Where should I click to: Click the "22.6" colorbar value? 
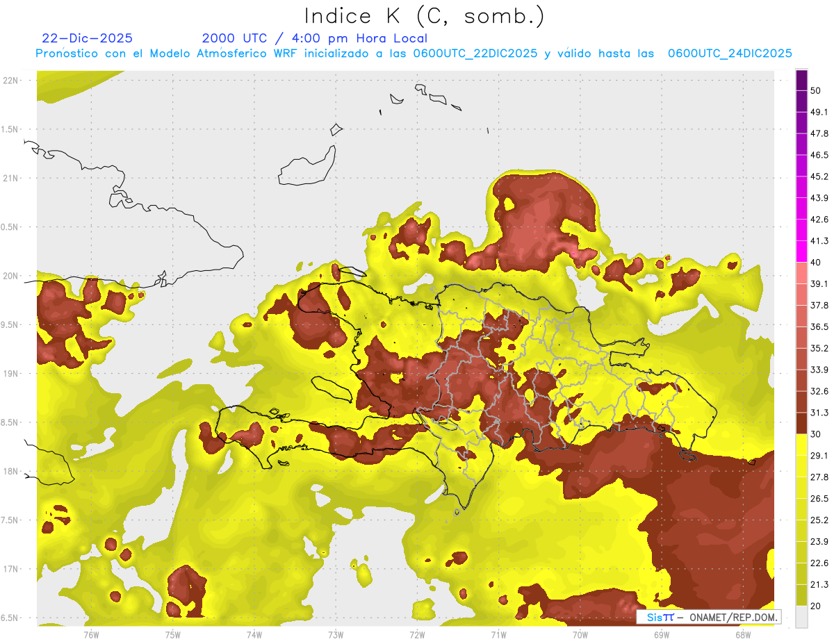coord(819,563)
